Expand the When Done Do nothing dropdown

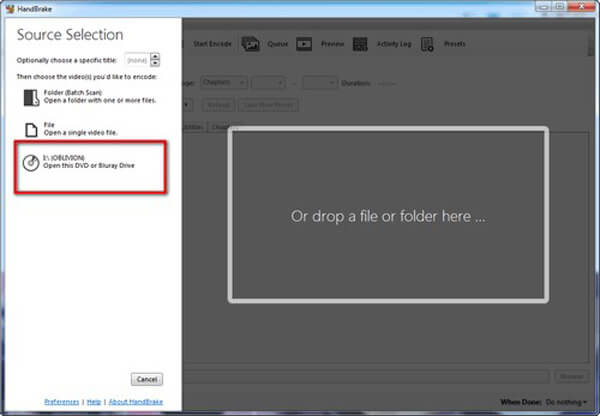[x=566, y=402]
